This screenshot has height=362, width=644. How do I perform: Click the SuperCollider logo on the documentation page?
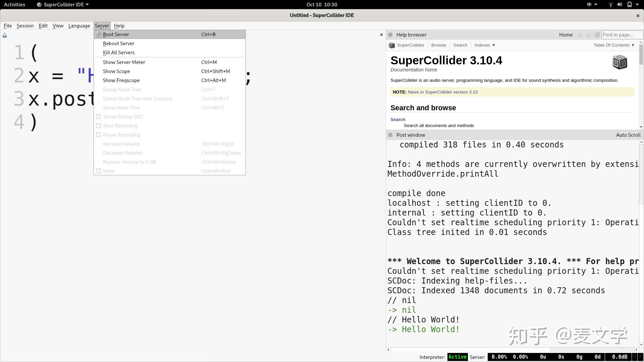point(620,62)
